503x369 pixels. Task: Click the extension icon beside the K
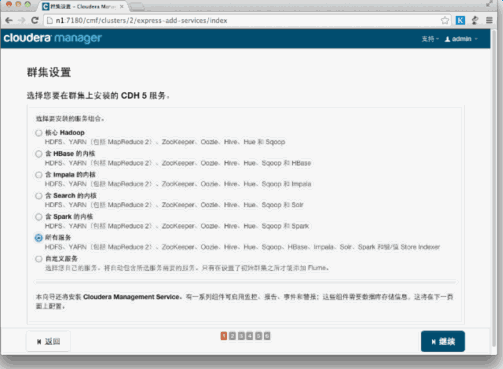click(x=475, y=20)
